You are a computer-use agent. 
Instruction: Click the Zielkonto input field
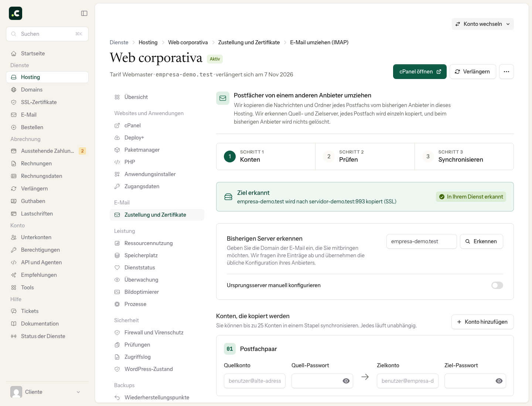point(407,381)
